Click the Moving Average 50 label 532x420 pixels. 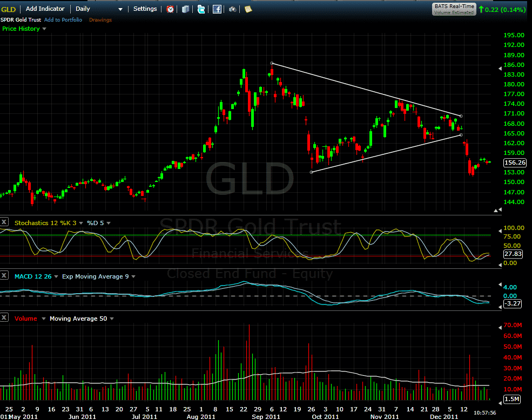(x=78, y=319)
